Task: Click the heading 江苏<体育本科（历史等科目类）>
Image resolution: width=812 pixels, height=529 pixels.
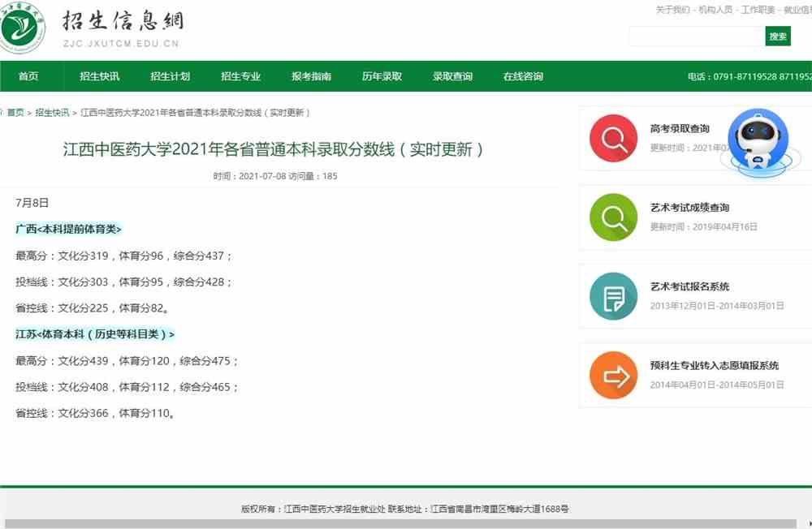Action: (95, 334)
